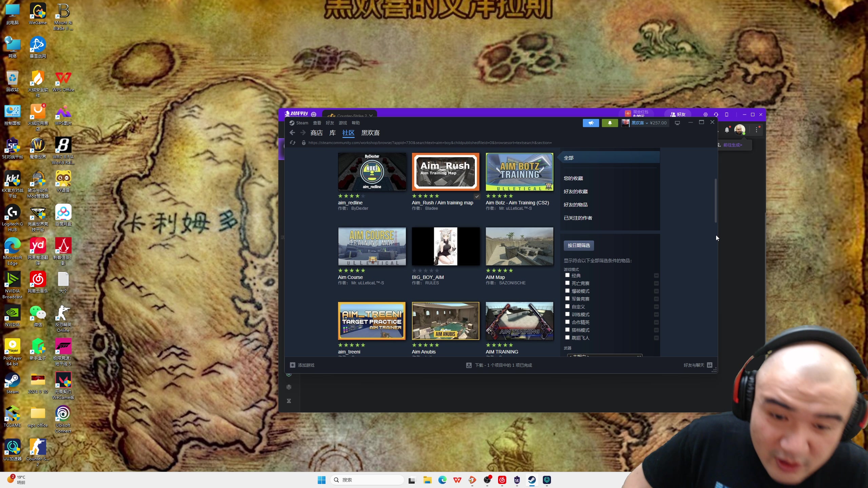Click the 前往生成 link
The width and height of the screenshot is (868, 488).
point(733,145)
